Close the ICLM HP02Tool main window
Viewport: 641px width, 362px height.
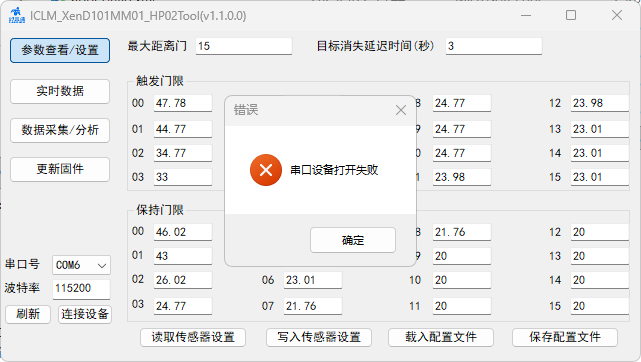click(617, 16)
